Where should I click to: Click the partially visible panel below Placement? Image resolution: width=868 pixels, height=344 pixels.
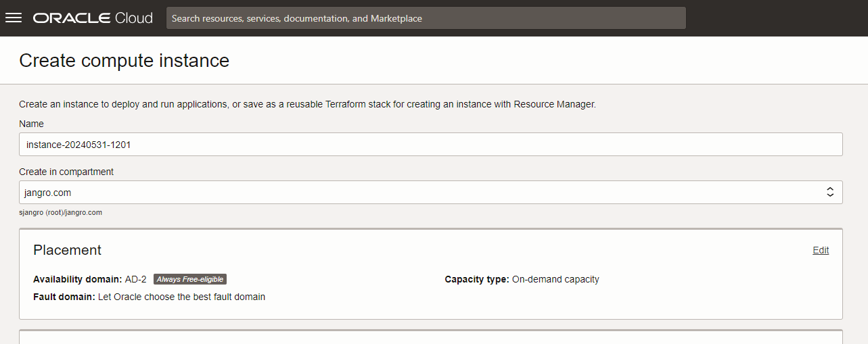(x=430, y=337)
